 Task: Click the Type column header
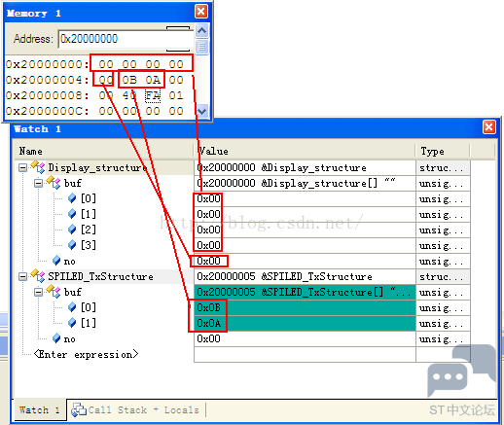point(443,152)
